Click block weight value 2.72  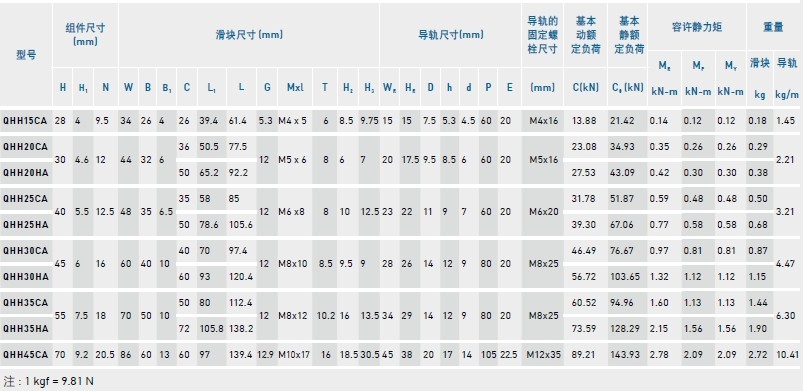click(758, 355)
